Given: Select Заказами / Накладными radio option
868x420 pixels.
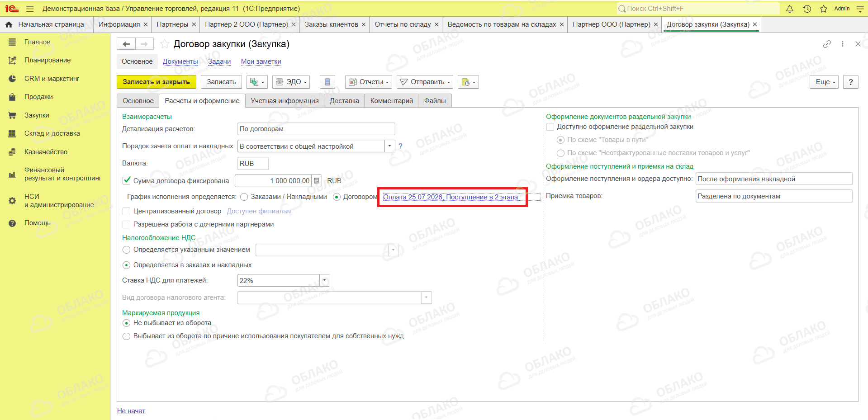Looking at the screenshot, I should click(x=244, y=197).
